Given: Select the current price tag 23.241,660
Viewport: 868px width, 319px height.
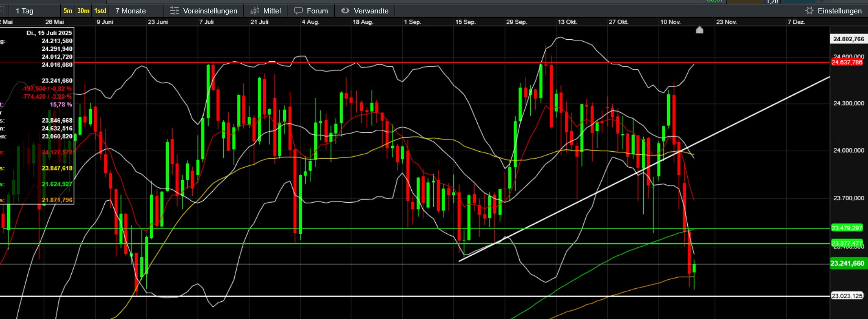Looking at the screenshot, I should [x=847, y=263].
